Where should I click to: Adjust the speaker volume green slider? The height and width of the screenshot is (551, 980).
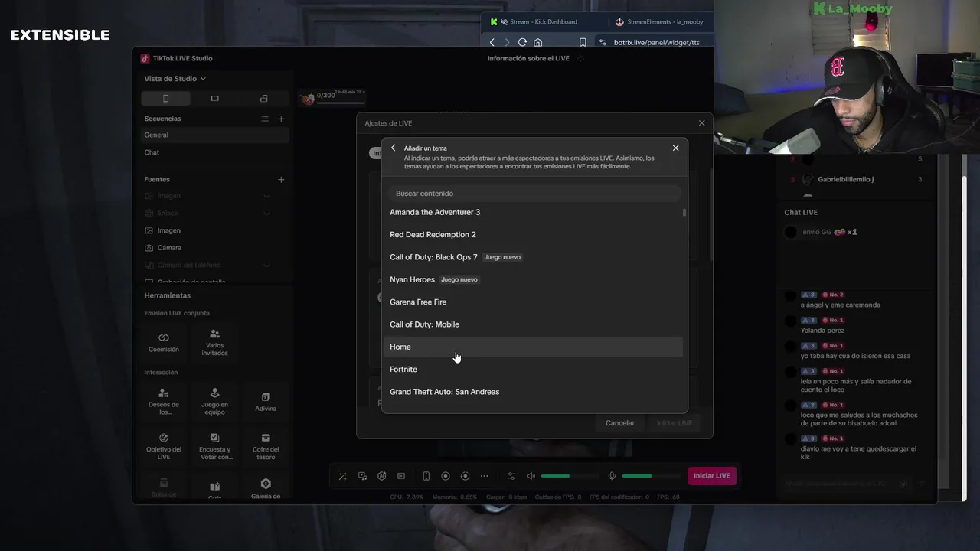[x=570, y=476]
